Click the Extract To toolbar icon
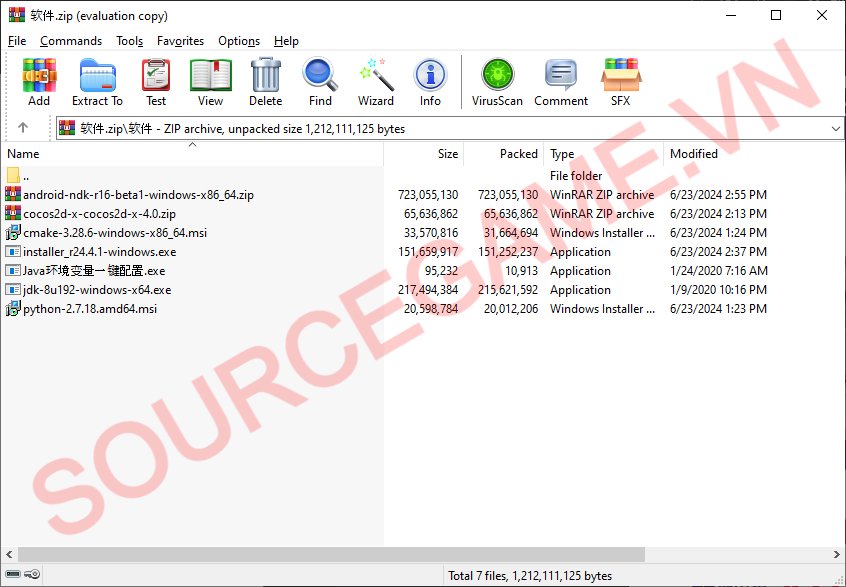Viewport: 846px width, 587px height. tap(97, 81)
